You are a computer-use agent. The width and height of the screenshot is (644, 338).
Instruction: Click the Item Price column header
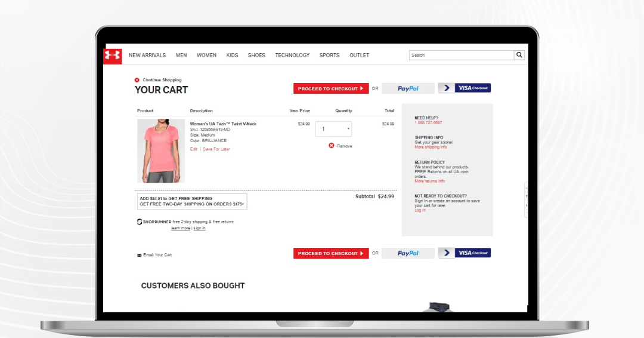pos(300,110)
